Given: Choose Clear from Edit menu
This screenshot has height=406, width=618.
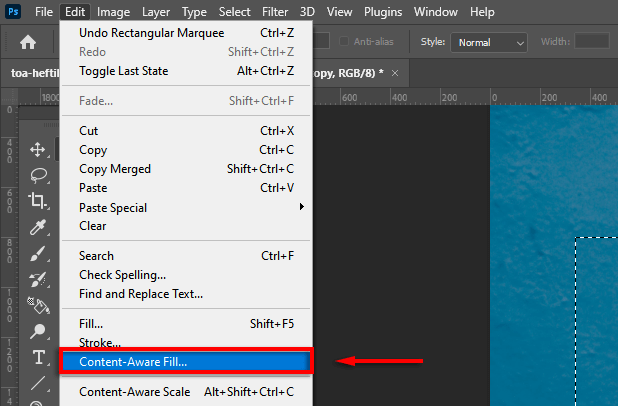Looking at the screenshot, I should pyautogui.click(x=186, y=226).
